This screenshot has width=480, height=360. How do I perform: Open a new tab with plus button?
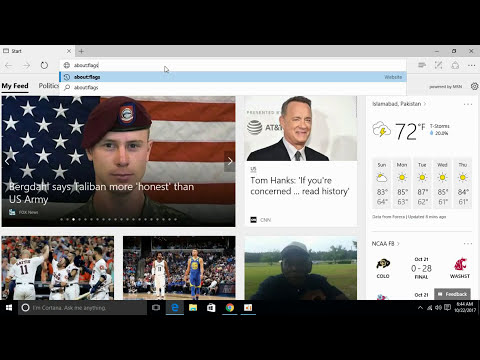point(81,51)
